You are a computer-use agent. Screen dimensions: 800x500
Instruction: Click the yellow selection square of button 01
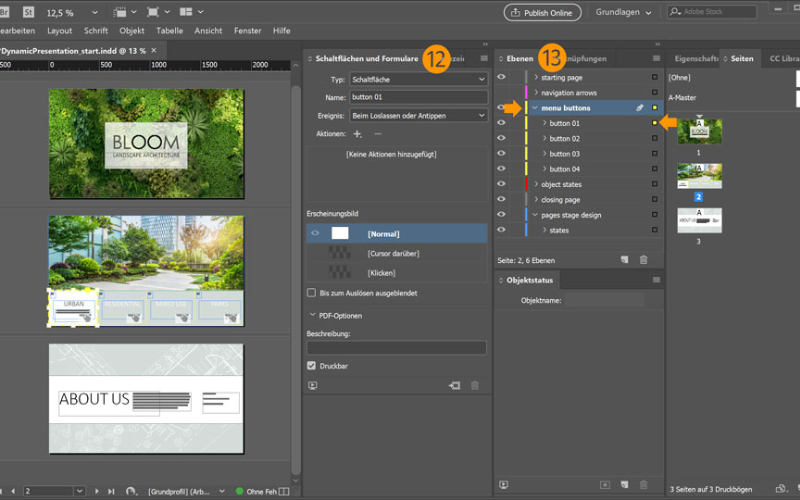(x=655, y=123)
